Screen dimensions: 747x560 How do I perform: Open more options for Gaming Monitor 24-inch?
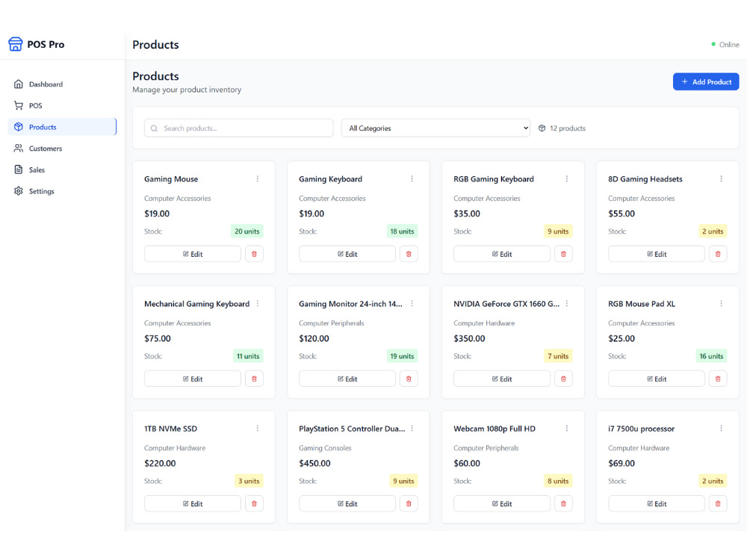(412, 303)
